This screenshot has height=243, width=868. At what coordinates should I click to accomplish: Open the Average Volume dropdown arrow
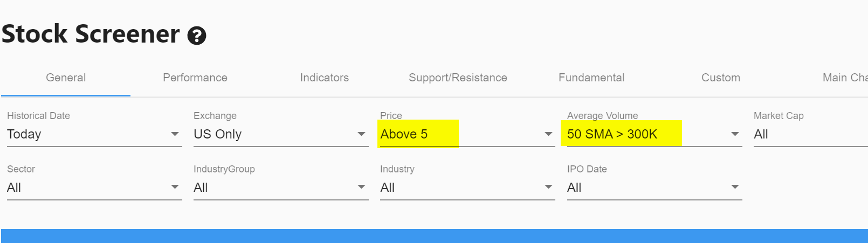[x=735, y=134]
